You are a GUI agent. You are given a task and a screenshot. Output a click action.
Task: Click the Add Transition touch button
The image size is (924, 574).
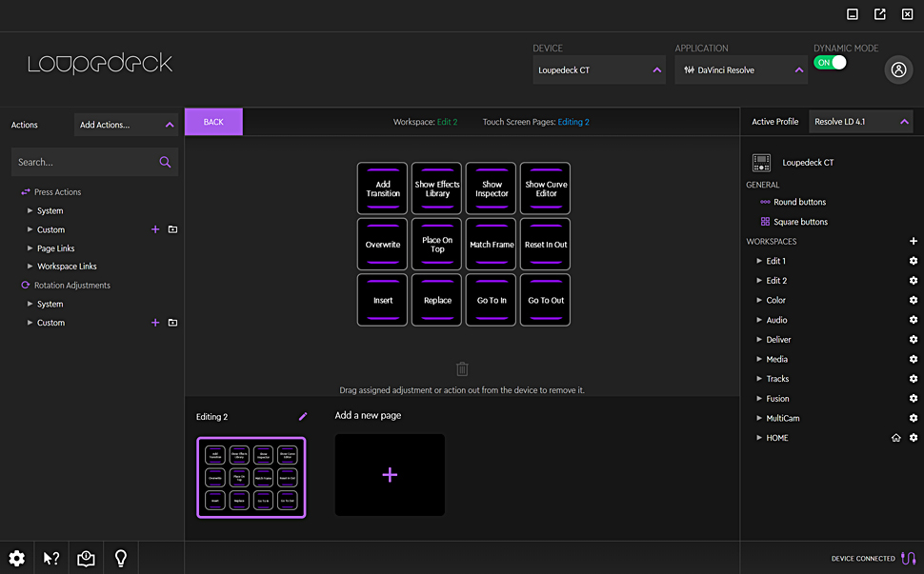382,188
